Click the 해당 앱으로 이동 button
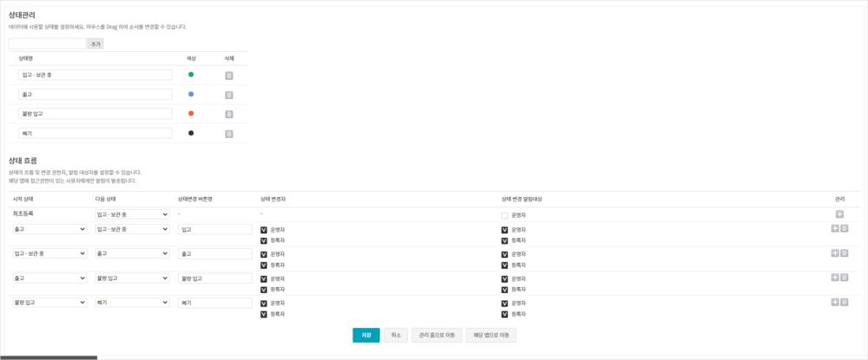This screenshot has height=360, width=868. pos(491,335)
